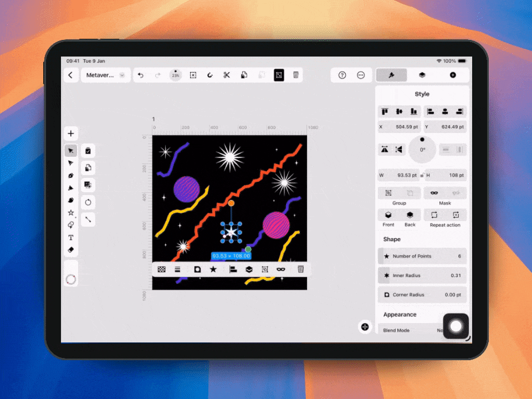Bring selection to Front
This screenshot has width=532, height=399.
point(388,215)
